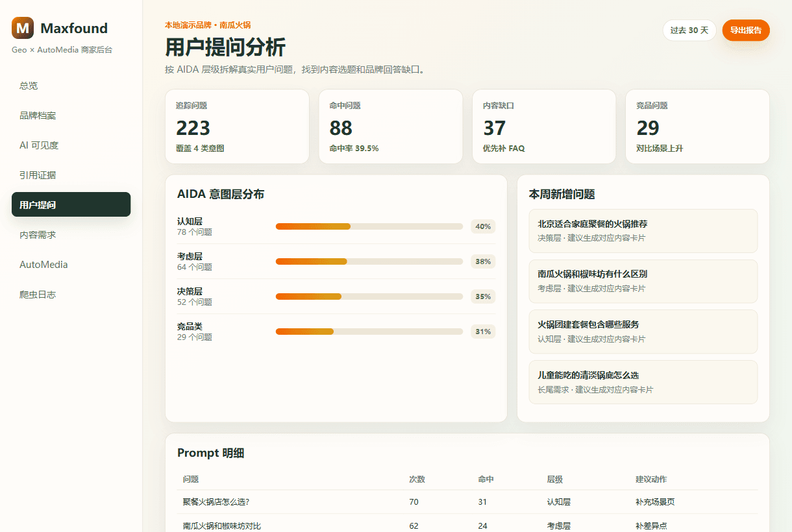This screenshot has height=532, width=792.
Task: Click the 决策层 progress bar
Action: point(369,296)
